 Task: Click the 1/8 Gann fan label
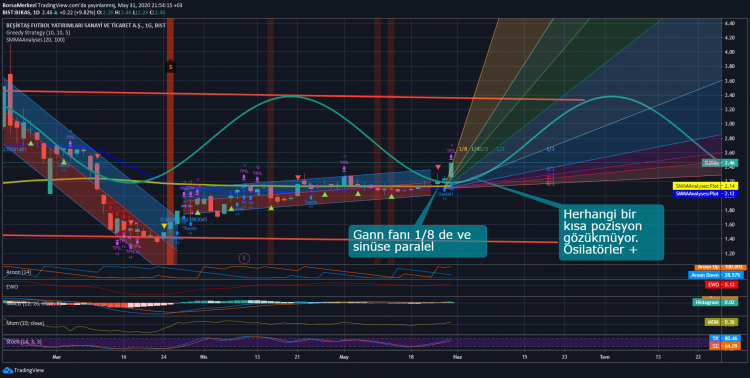(463, 149)
